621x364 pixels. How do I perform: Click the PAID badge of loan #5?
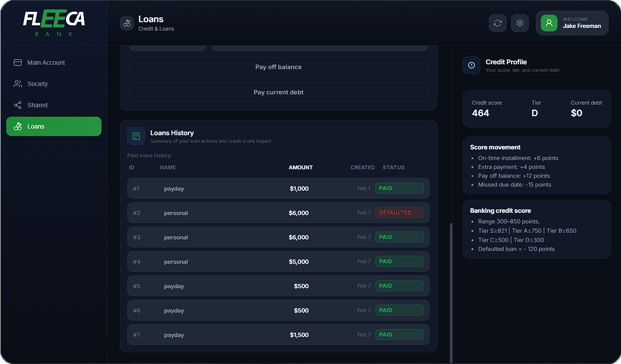[400, 286]
